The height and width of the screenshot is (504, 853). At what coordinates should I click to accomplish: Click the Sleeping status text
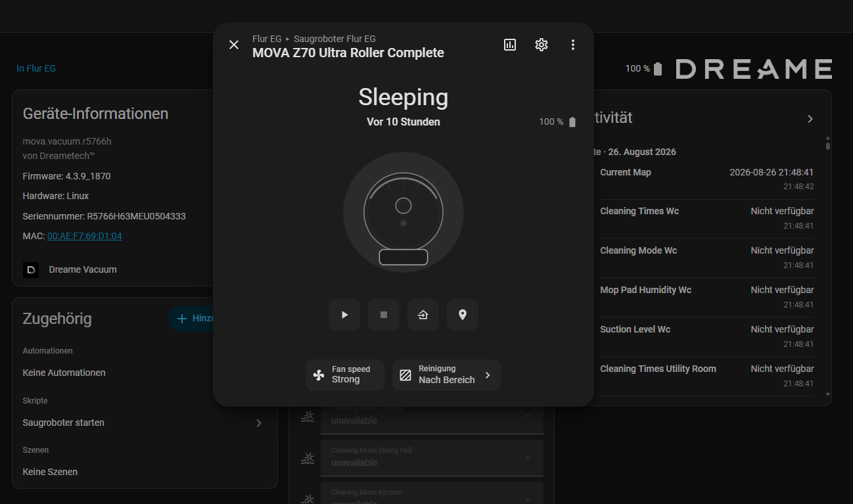pos(403,97)
